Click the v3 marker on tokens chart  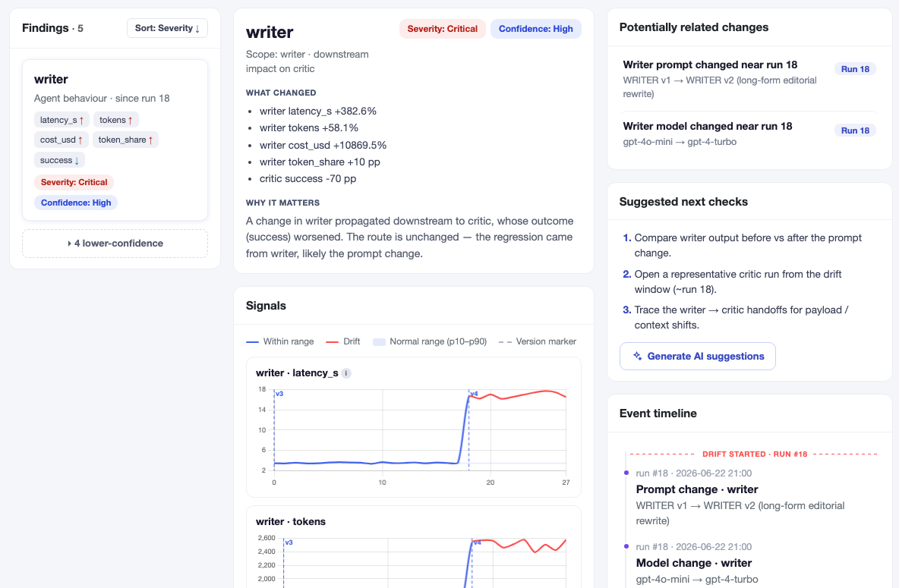click(x=289, y=542)
